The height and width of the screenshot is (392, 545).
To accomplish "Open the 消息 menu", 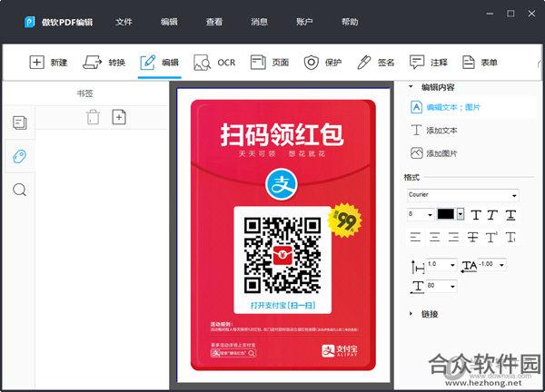I will click(x=259, y=22).
